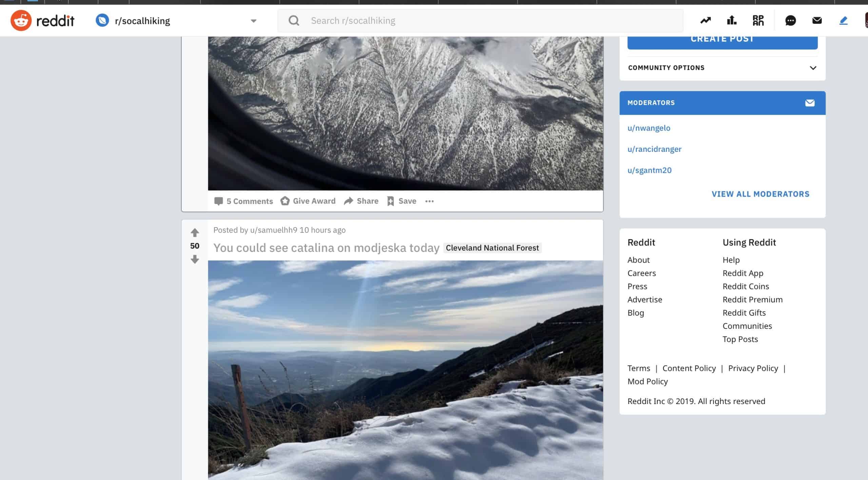Click View All Moderators link

click(760, 194)
